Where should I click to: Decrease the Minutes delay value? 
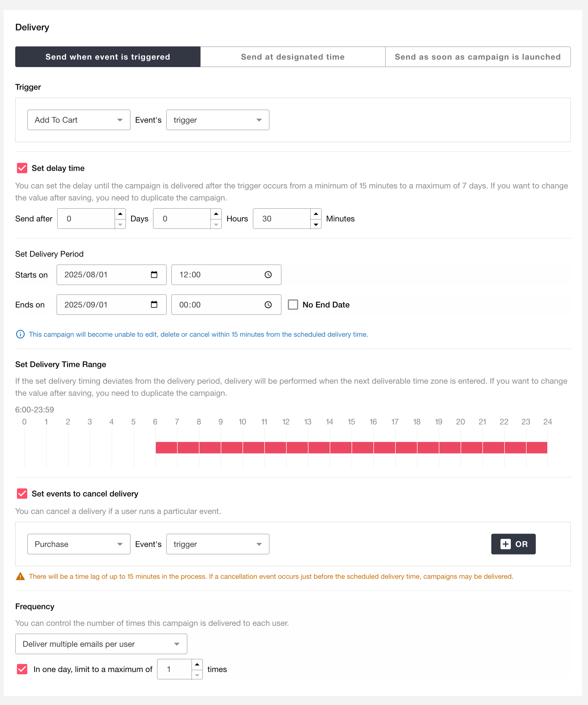(x=316, y=224)
